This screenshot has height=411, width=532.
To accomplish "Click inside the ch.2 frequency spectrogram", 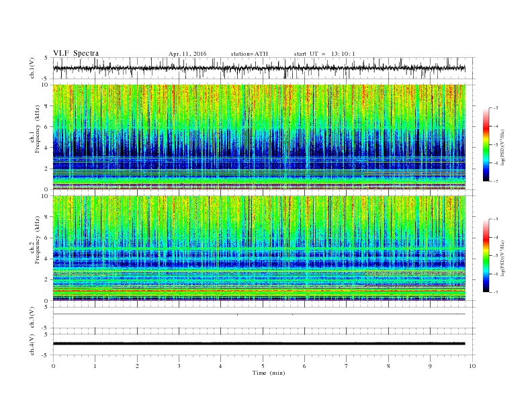I will tap(259, 248).
